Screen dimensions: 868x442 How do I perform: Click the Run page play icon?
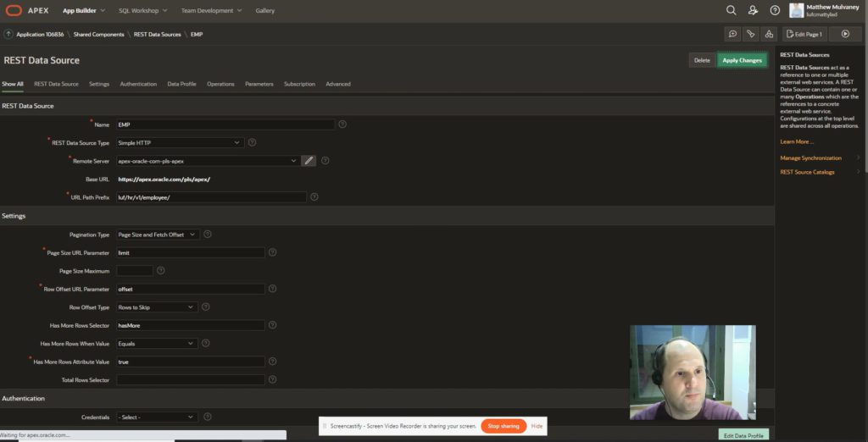pos(845,35)
